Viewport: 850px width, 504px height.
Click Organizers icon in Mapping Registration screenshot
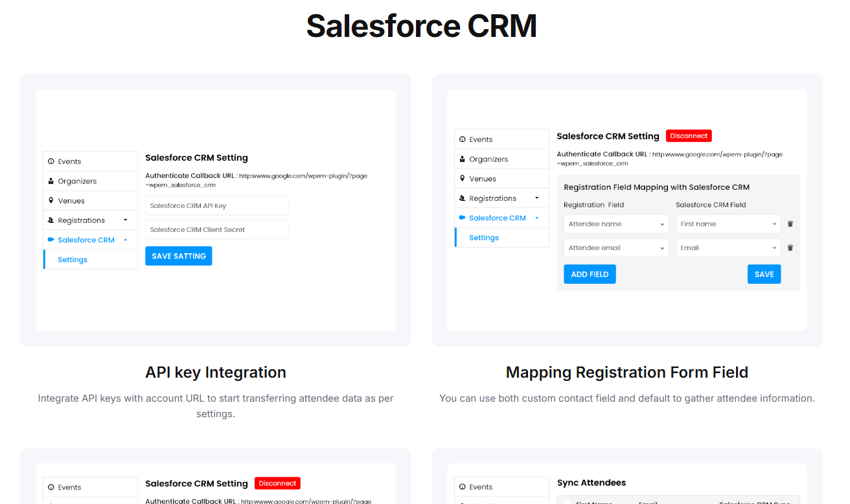(462, 159)
